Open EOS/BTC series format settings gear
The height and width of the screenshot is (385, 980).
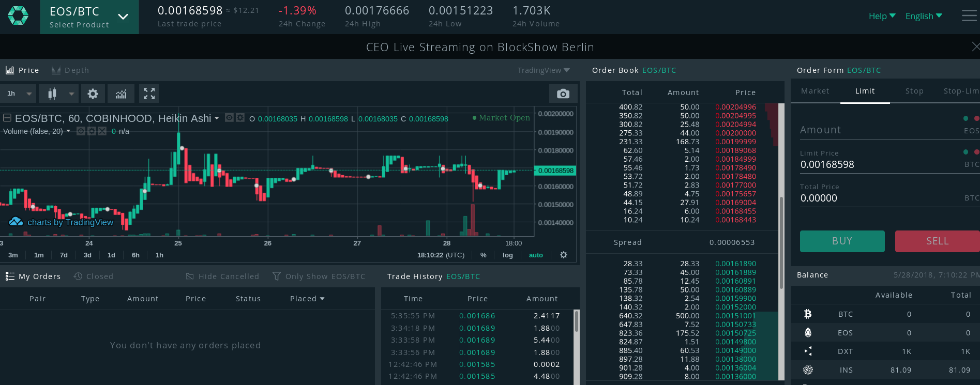pos(240,118)
